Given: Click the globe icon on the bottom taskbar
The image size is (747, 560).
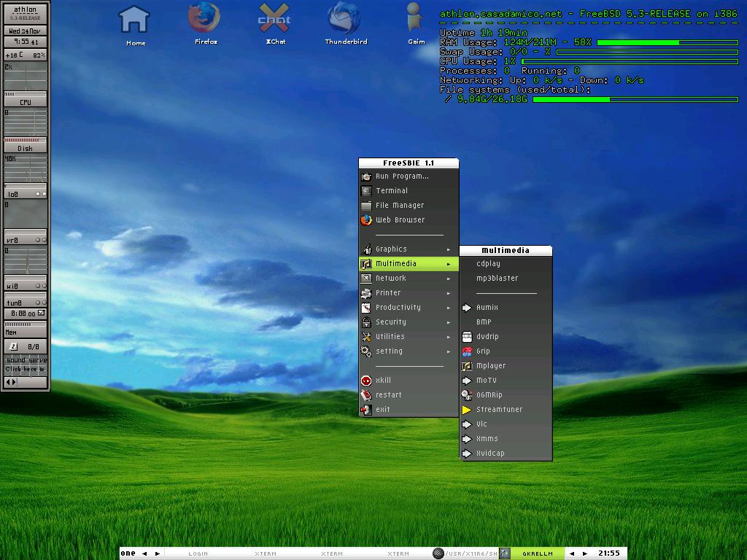Looking at the screenshot, I should pos(438,553).
